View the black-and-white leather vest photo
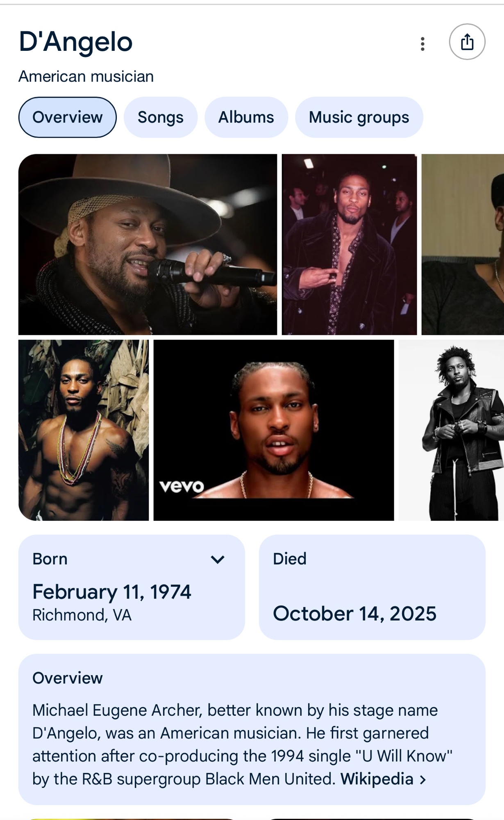The image size is (504, 820). pyautogui.click(x=451, y=430)
